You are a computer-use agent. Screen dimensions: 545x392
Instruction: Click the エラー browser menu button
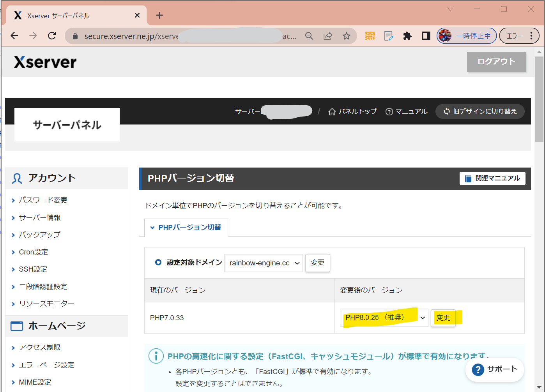click(520, 36)
